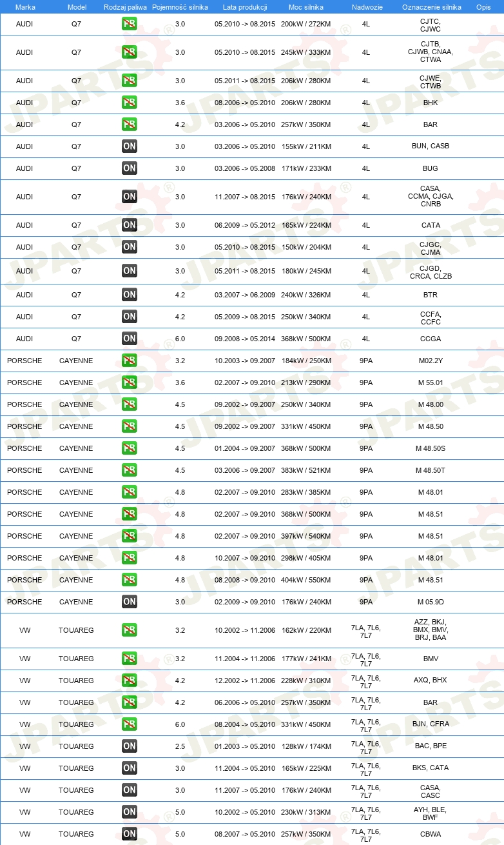
Task: Click petrol icon for Touareg BJN, CFRA row
Action: tap(130, 724)
